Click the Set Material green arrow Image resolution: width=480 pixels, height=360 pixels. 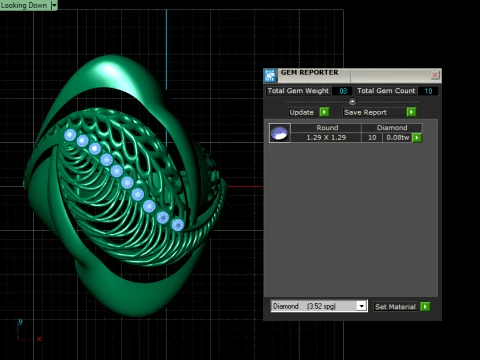(425, 306)
